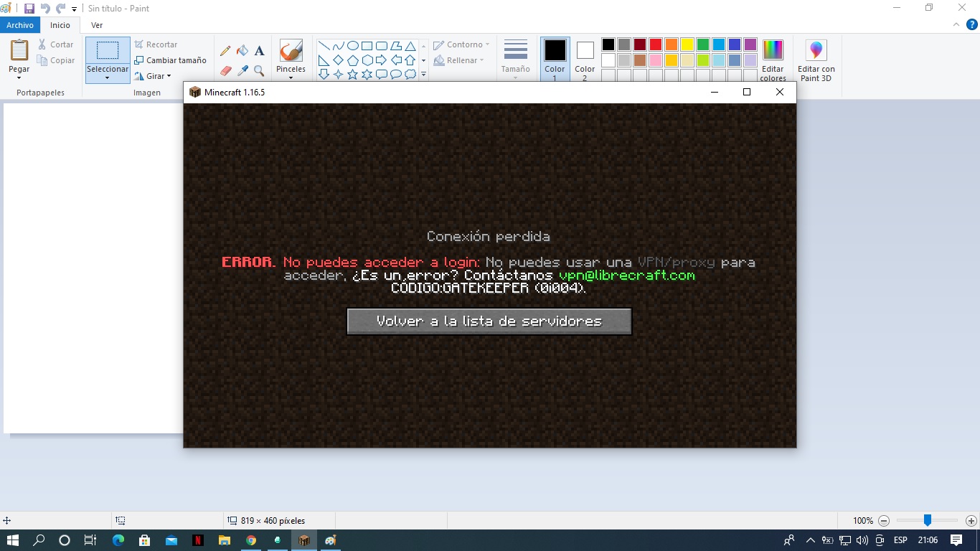The height and width of the screenshot is (551, 980).
Task: Expand the shapes gallery more arrow
Action: pyautogui.click(x=423, y=74)
